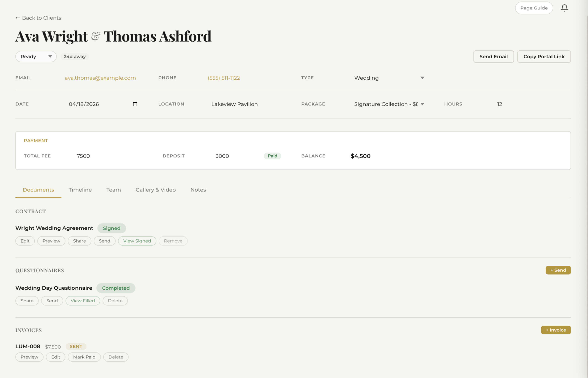View the filled Wedding Day Questionnaire
588x378 pixels.
tap(83, 301)
